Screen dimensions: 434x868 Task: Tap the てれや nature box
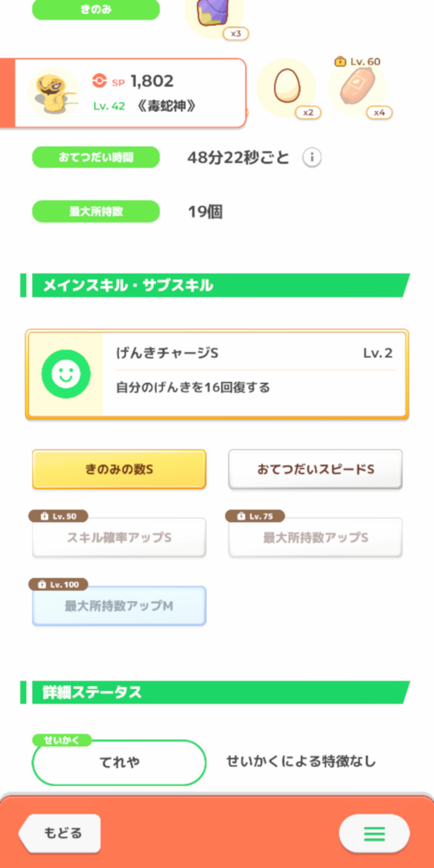pyautogui.click(x=119, y=762)
